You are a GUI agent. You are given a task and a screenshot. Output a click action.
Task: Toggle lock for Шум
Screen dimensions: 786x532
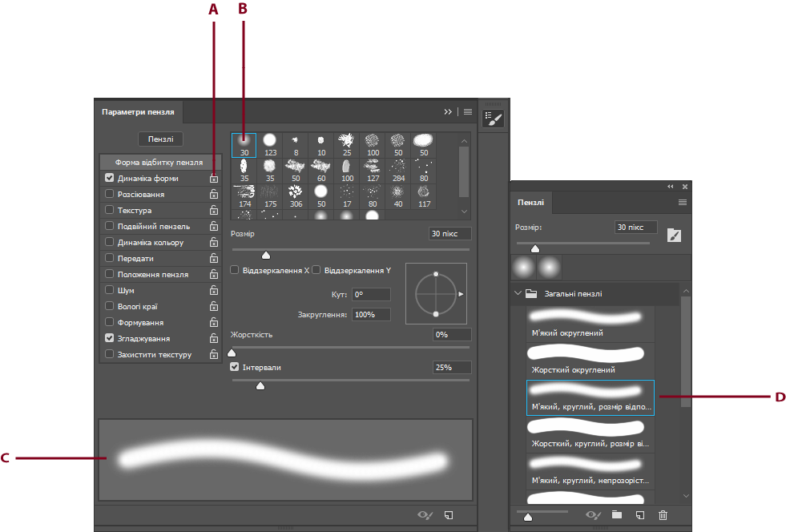point(214,290)
